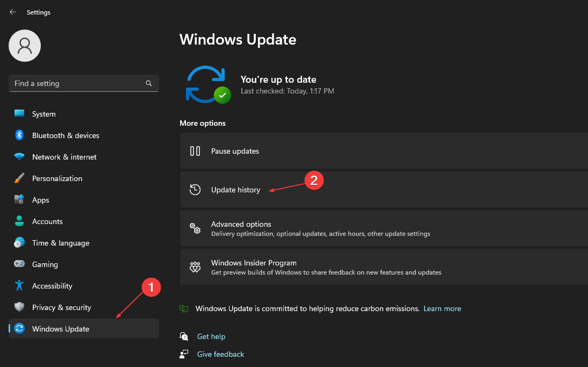Click the search magnifier icon
Image resolution: width=588 pixels, height=367 pixels.
pos(149,83)
